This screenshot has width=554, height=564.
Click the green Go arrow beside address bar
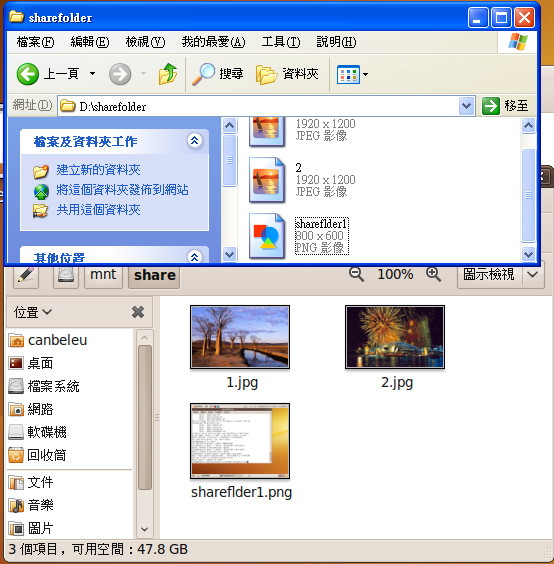click(491, 106)
